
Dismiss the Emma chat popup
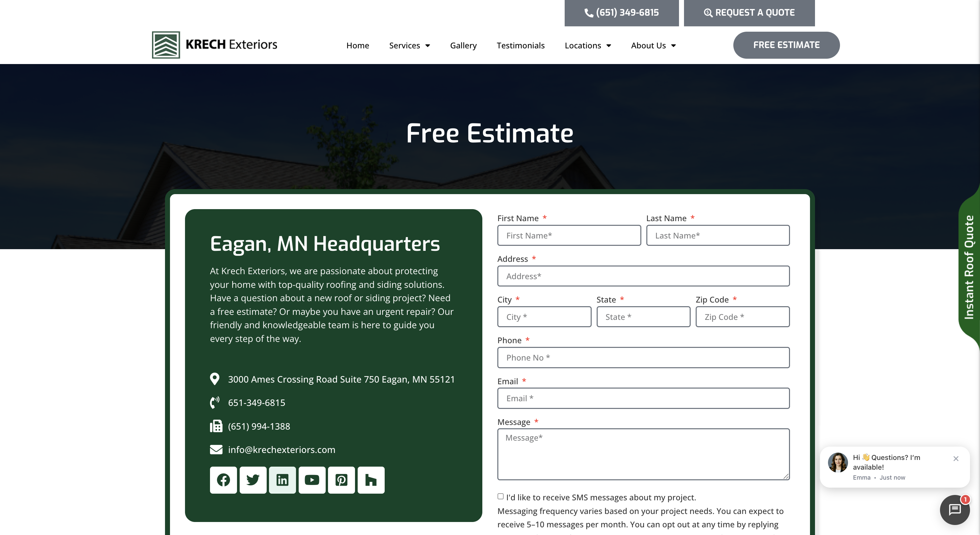pos(956,459)
